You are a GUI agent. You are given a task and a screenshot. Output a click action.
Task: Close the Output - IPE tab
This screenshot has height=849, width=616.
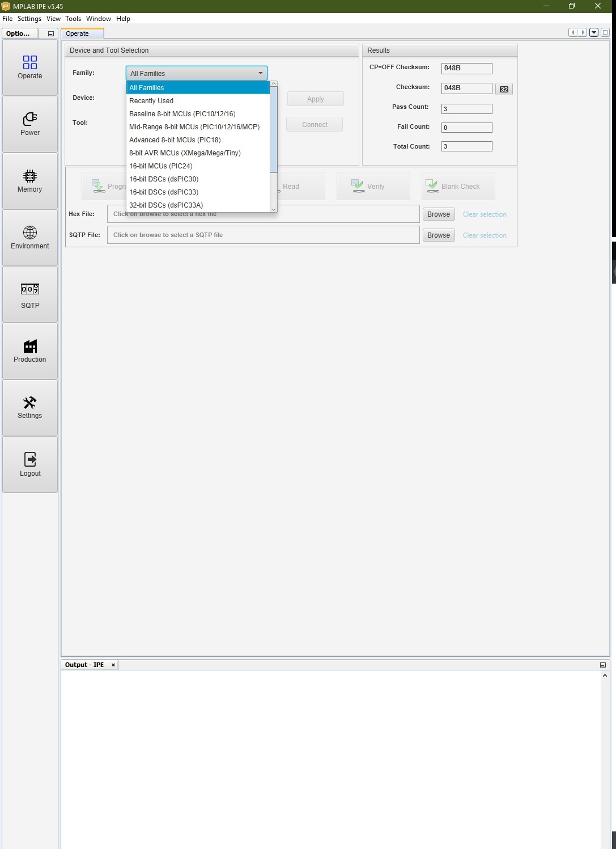[113, 665]
